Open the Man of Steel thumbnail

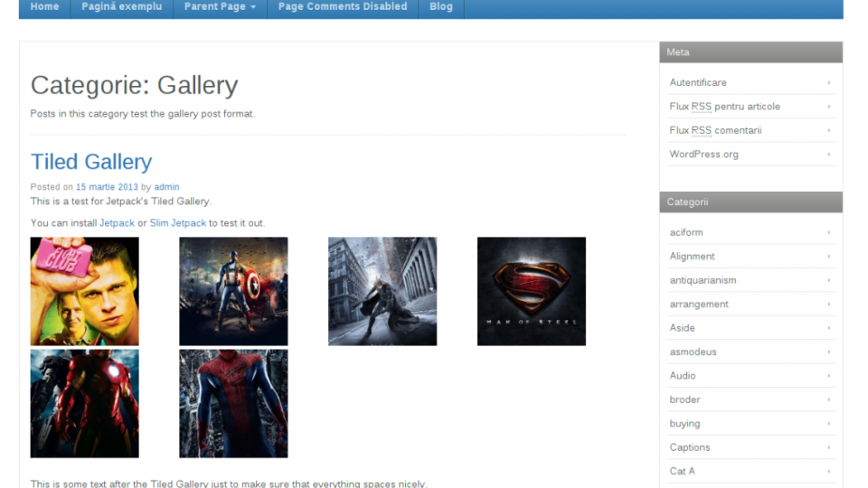pyautogui.click(x=532, y=292)
